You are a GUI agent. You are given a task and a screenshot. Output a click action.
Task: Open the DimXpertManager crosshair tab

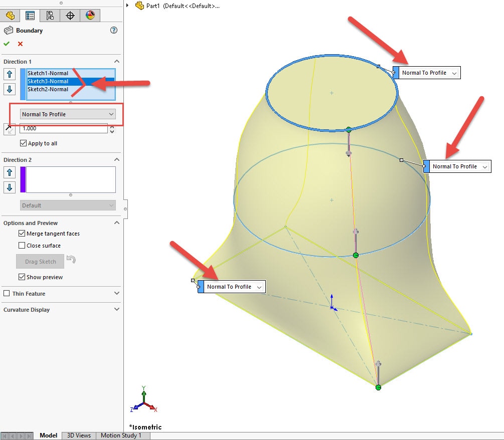pyautogui.click(x=70, y=16)
